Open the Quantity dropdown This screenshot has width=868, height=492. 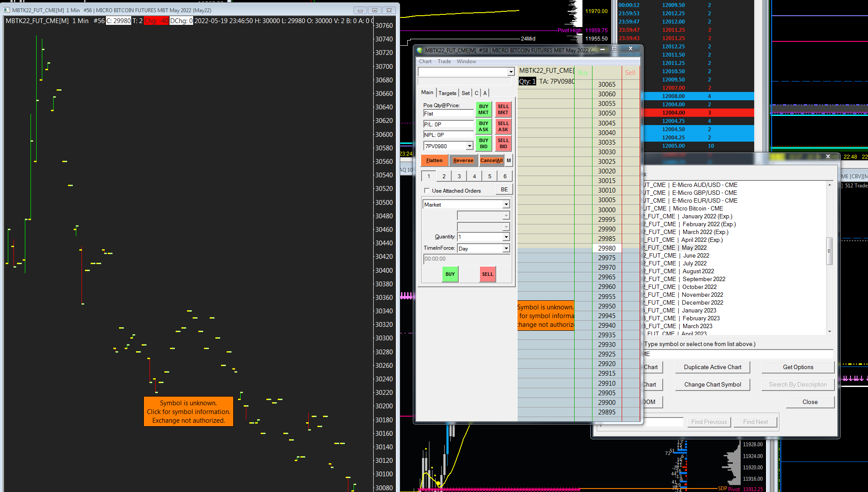coord(506,237)
